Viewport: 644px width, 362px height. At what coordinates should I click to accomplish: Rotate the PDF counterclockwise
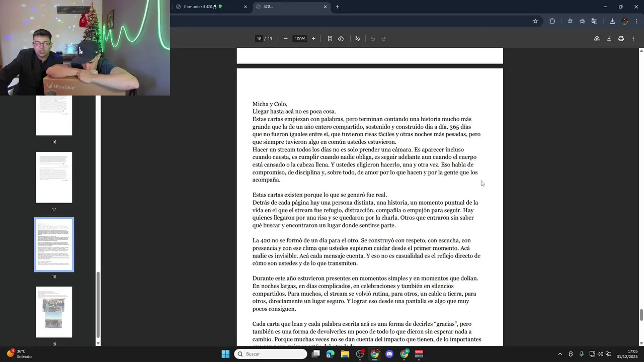[341, 39]
